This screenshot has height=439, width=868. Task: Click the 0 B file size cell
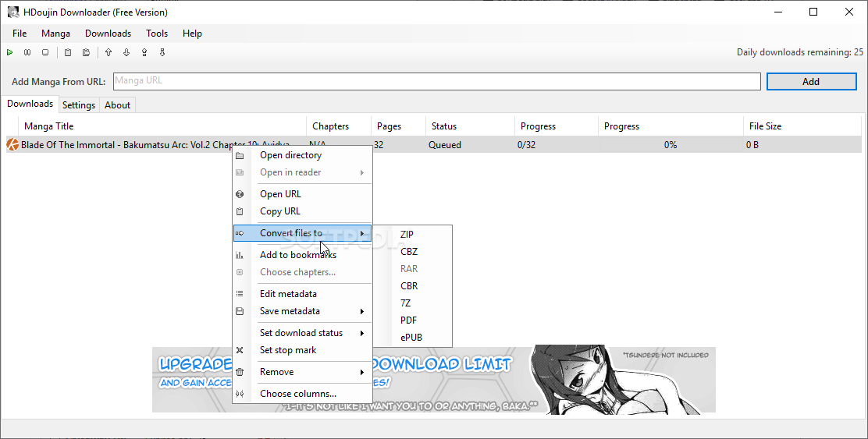(x=802, y=145)
